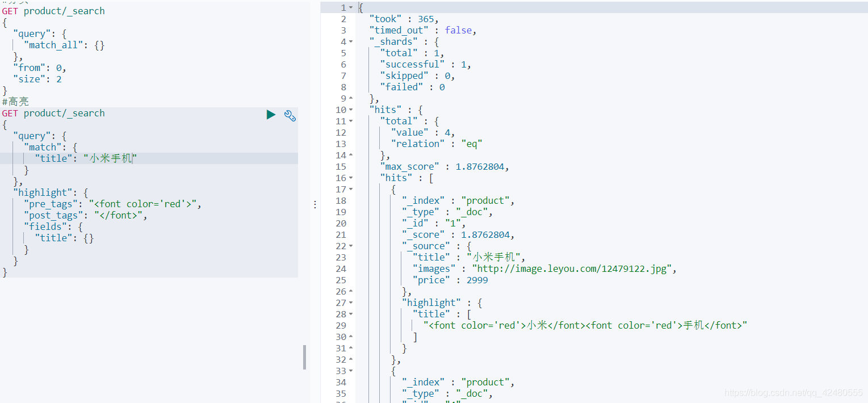868x403 pixels.
Task: Collapse the total block at line 11
Action: [351, 121]
